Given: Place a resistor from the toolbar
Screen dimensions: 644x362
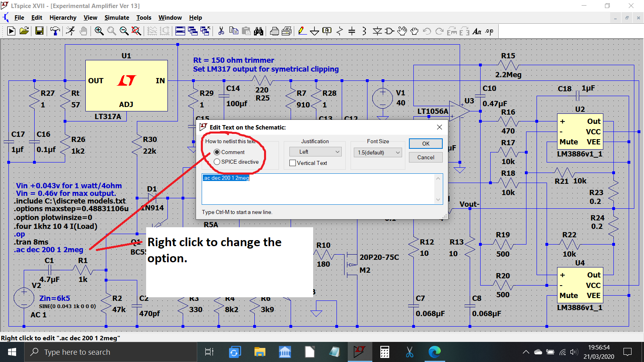Looking at the screenshot, I should (x=340, y=31).
